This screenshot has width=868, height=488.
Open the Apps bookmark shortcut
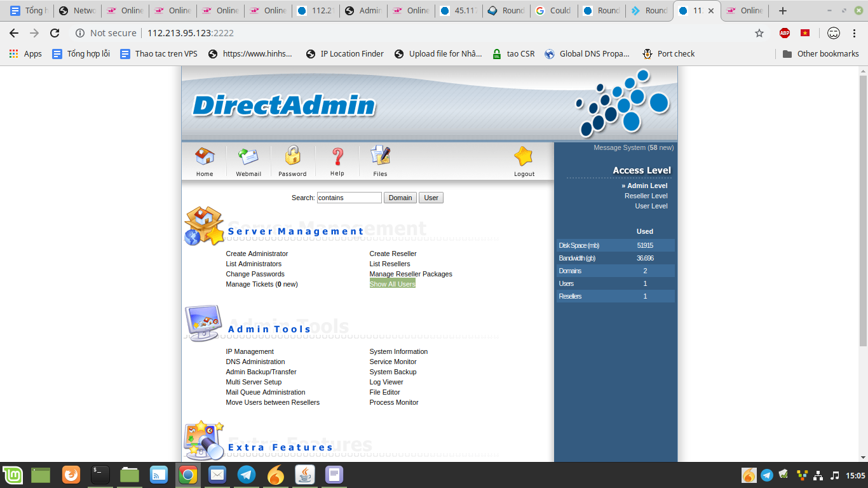tap(25, 54)
